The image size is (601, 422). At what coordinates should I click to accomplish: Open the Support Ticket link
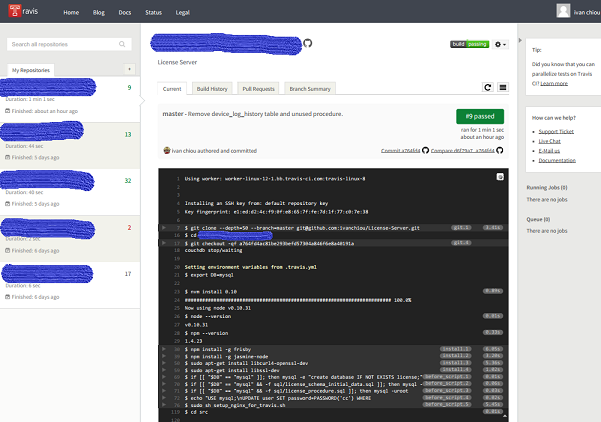click(x=556, y=131)
